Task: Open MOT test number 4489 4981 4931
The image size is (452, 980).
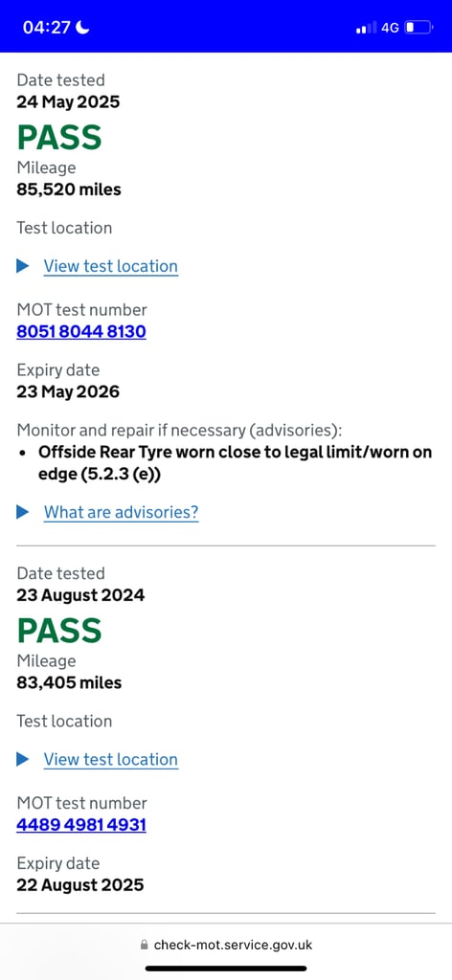Action: point(81,824)
